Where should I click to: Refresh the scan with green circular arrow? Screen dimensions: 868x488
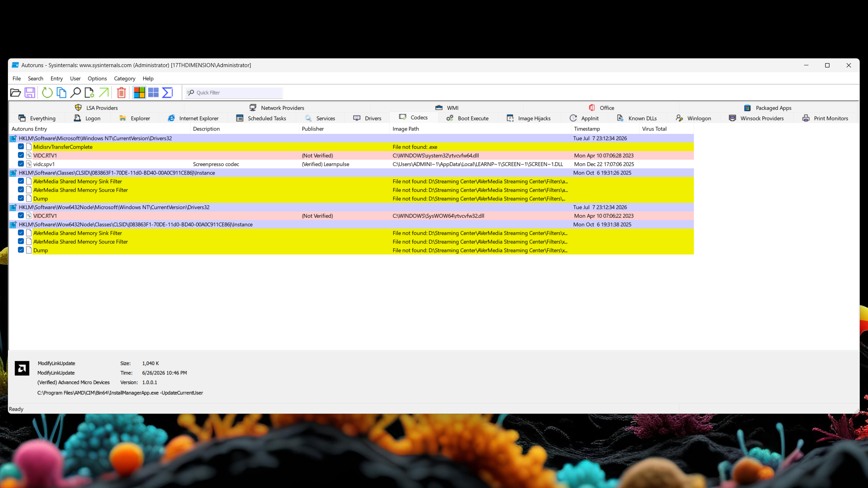click(47, 93)
